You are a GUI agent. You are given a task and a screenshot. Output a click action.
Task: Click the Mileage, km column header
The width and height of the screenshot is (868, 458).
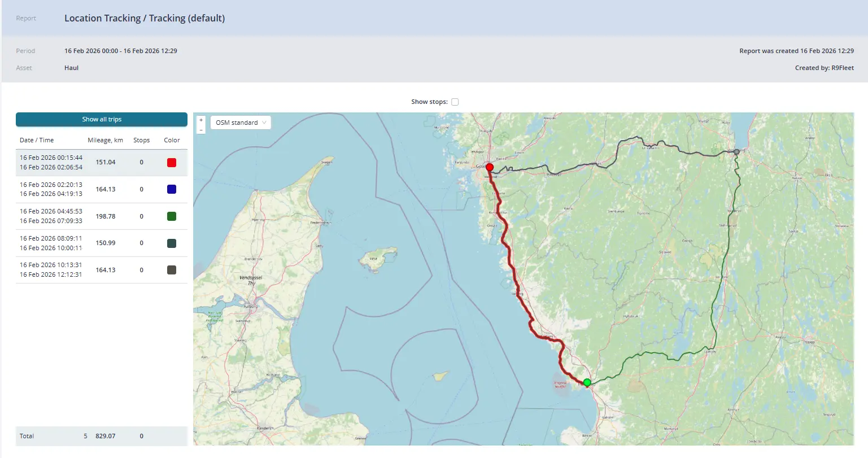105,140
